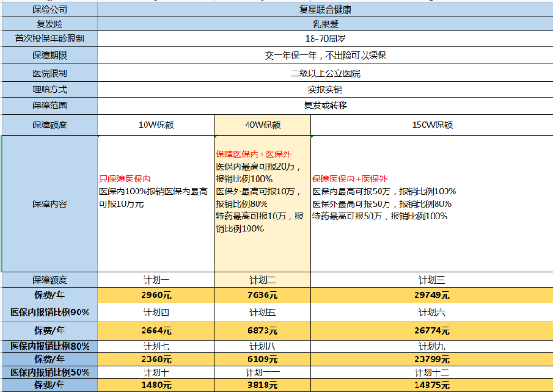Select the 医保内报销比例50% label cell
Viewport: 553px width, 392px height.
tap(50, 372)
